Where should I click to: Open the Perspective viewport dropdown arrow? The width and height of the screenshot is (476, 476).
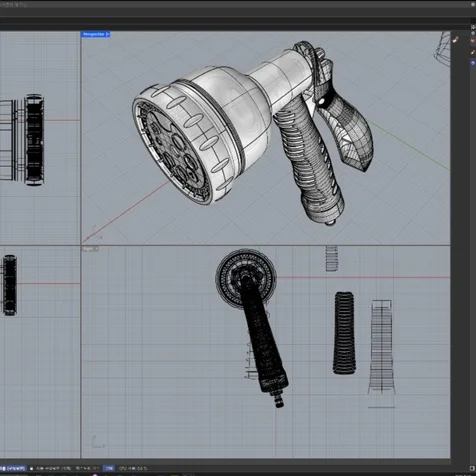pos(107,34)
